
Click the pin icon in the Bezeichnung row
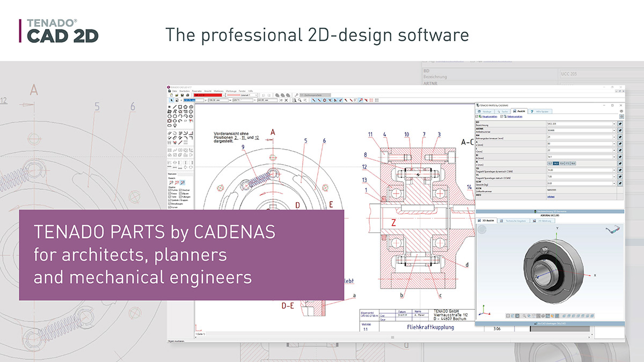click(620, 124)
